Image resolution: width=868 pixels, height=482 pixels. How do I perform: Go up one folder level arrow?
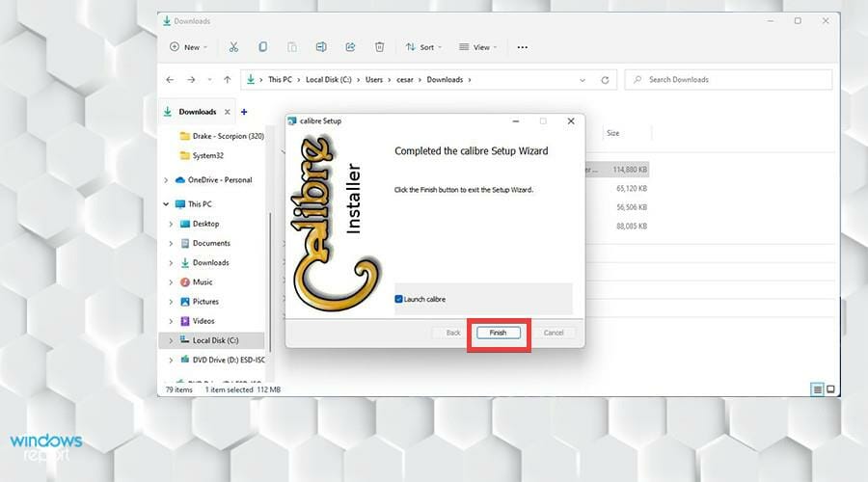coord(227,80)
